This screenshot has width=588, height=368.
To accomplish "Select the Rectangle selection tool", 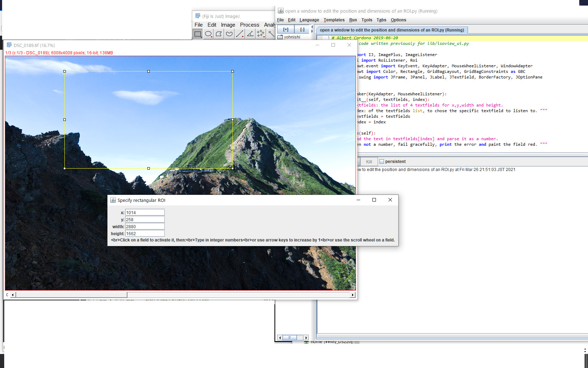I will click(198, 34).
